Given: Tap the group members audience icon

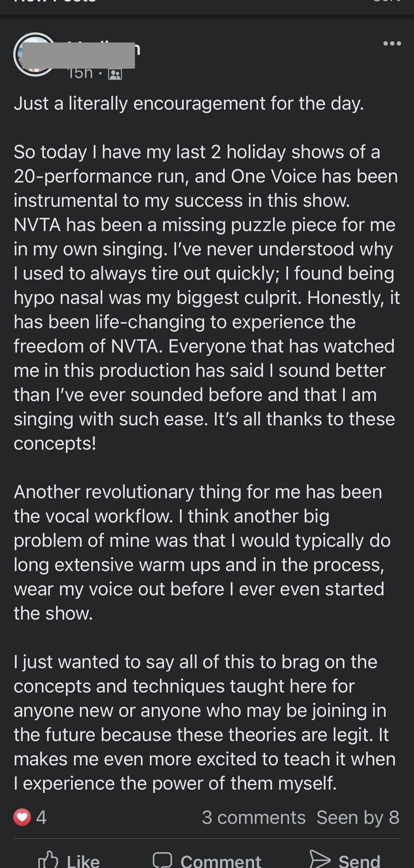Looking at the screenshot, I should coord(115,75).
